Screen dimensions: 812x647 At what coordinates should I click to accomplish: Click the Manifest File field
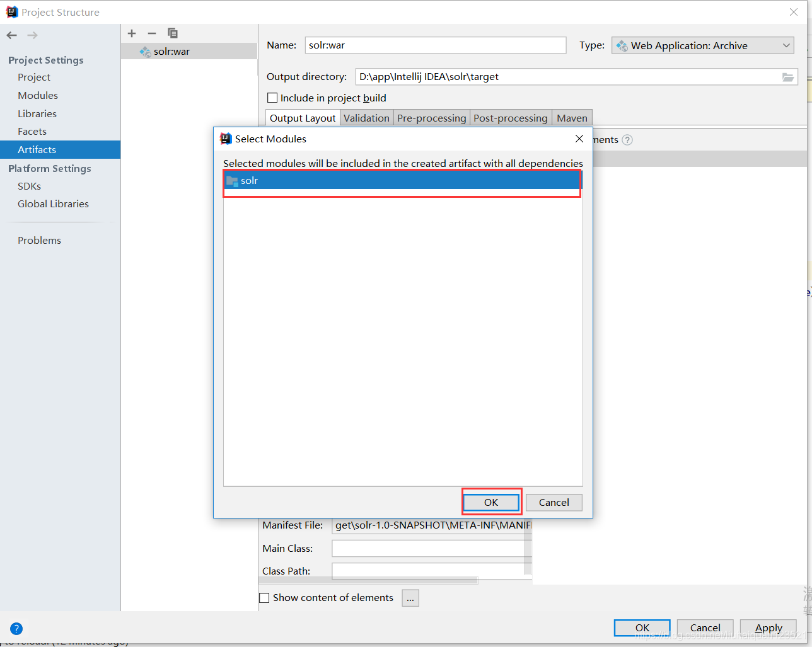point(432,525)
